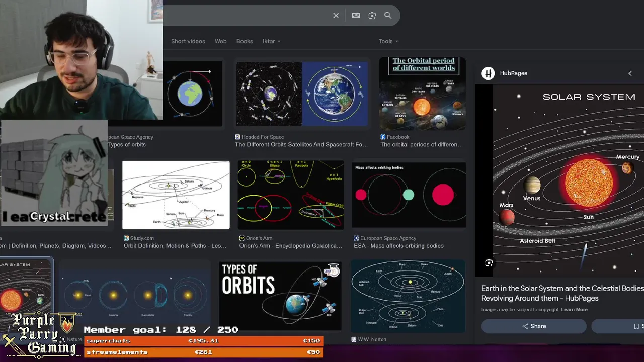This screenshot has width=644, height=362.
Task: Clear the search box with the X icon
Action: (x=336, y=16)
